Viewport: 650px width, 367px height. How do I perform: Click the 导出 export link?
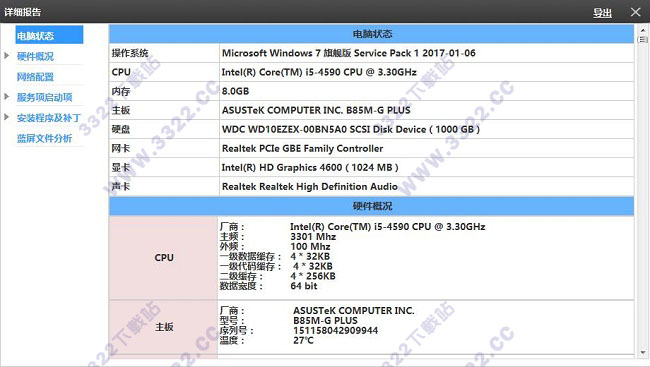pos(602,13)
